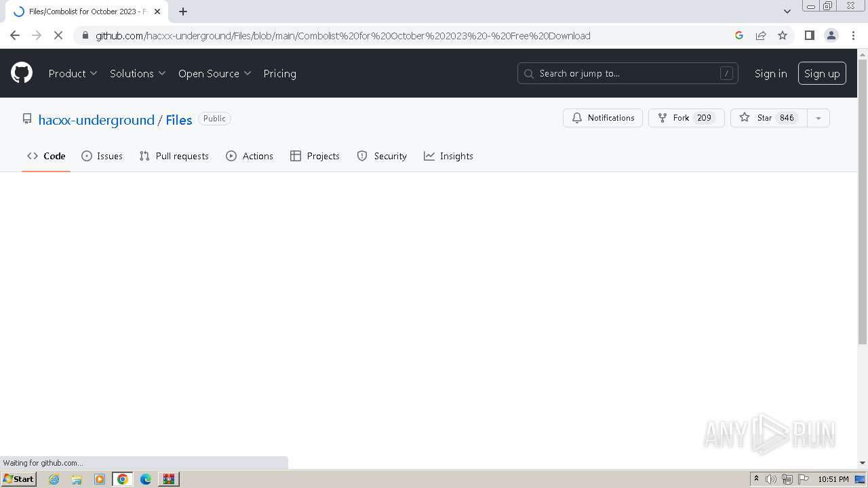The width and height of the screenshot is (868, 488).
Task: Click the address bar URL
Action: (x=342, y=35)
